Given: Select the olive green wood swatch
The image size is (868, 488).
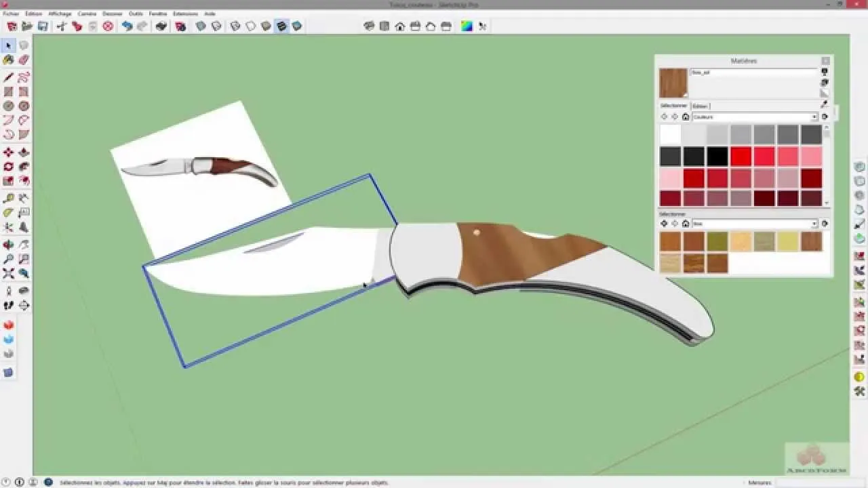Looking at the screenshot, I should pyautogui.click(x=717, y=241).
